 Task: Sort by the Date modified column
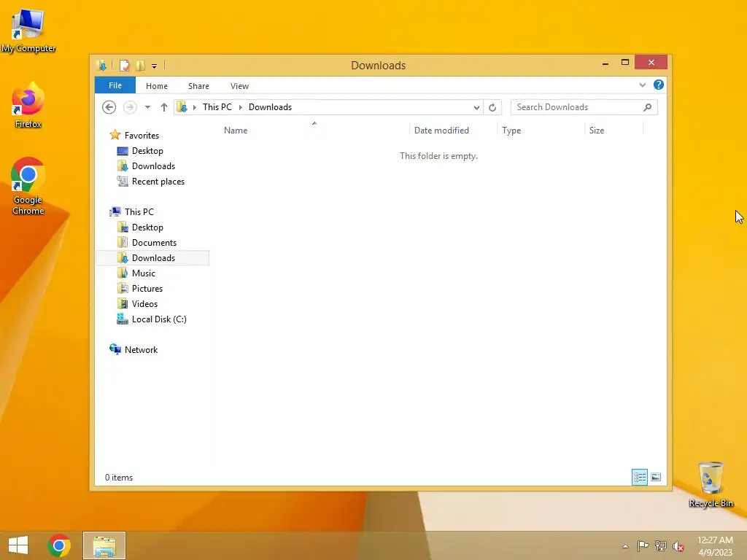(x=441, y=131)
